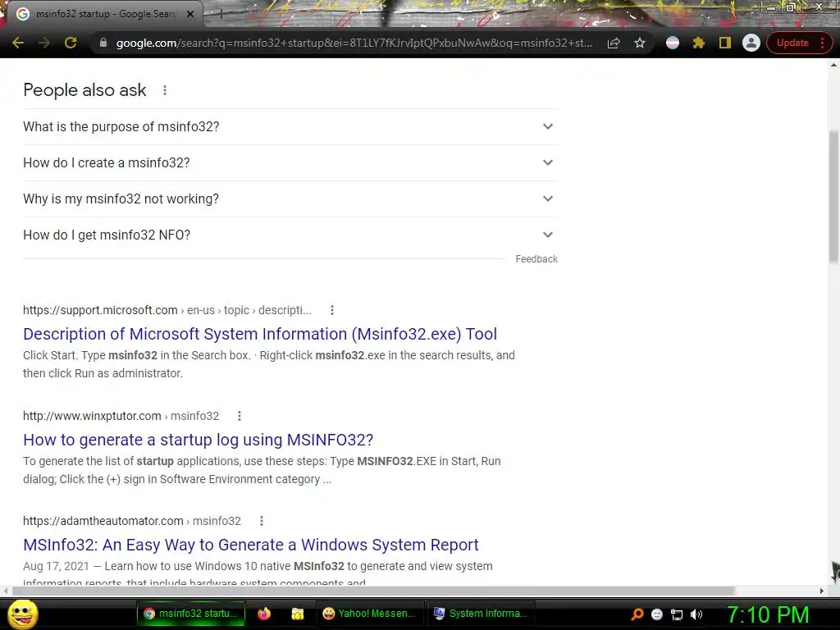This screenshot has width=840, height=630.
Task: Click the horizontal scrollbar thumb
Action: click(373, 591)
